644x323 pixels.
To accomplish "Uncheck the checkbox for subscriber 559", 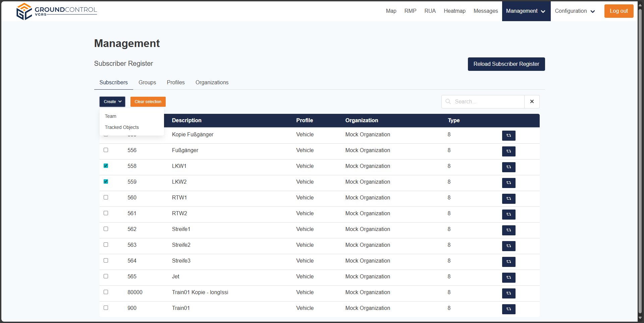I will [106, 182].
